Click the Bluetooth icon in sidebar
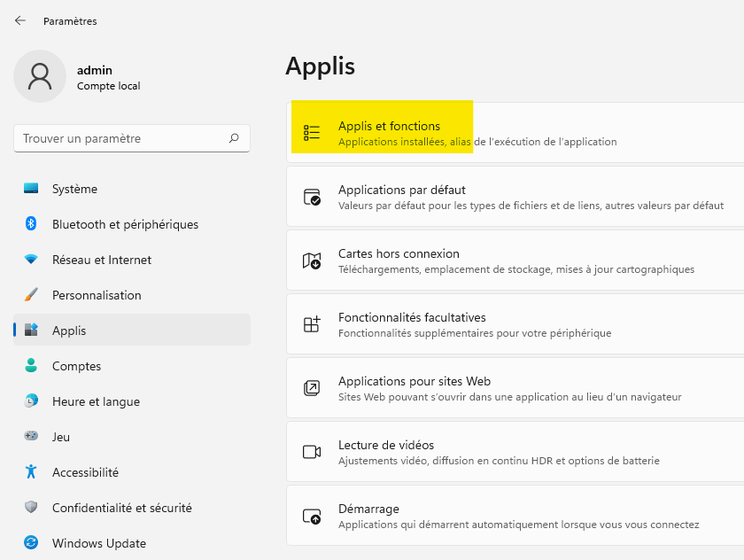This screenshot has height=560, width=744. tap(31, 224)
